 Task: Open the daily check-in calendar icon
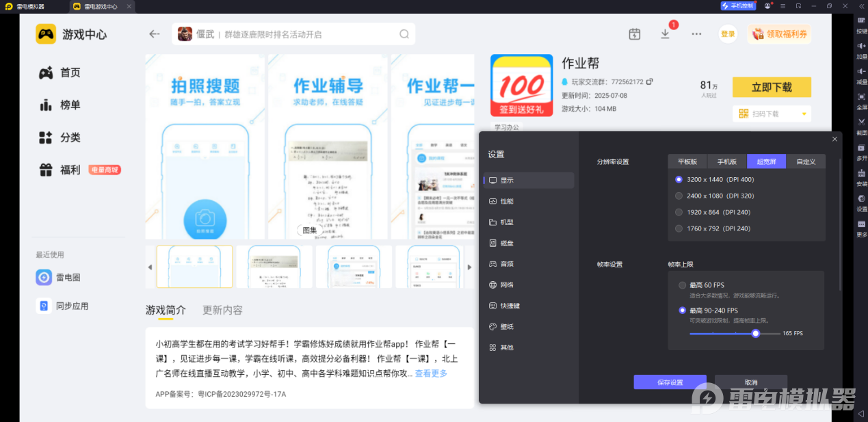coord(635,34)
